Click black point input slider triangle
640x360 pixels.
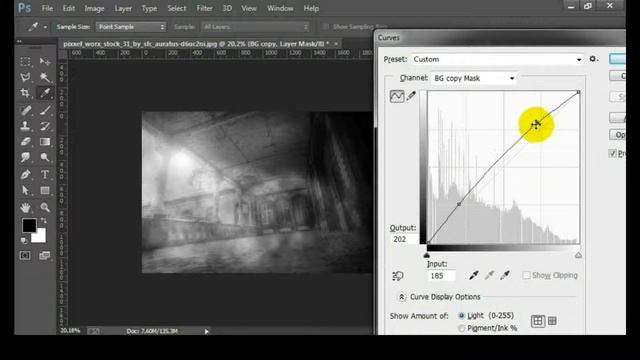point(427,256)
